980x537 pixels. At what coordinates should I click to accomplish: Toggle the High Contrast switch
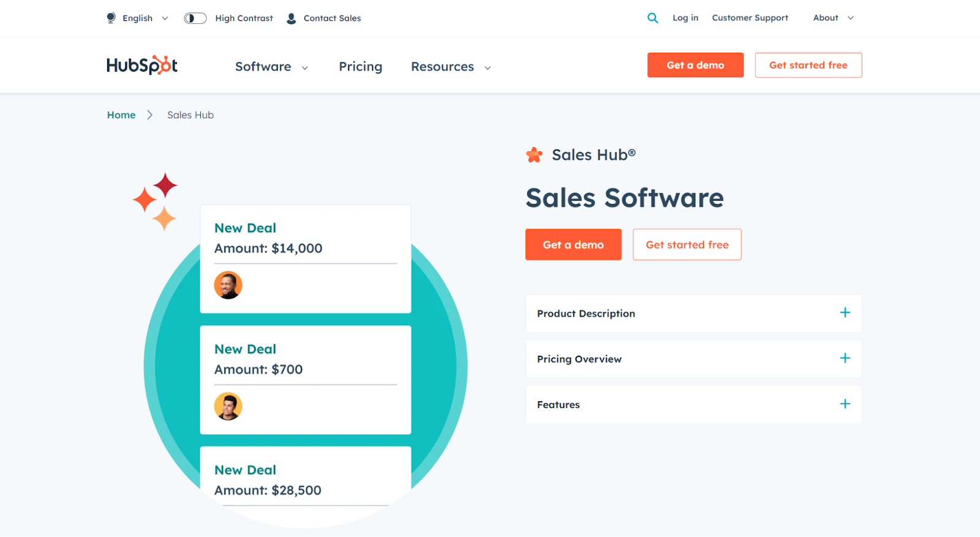click(x=195, y=18)
